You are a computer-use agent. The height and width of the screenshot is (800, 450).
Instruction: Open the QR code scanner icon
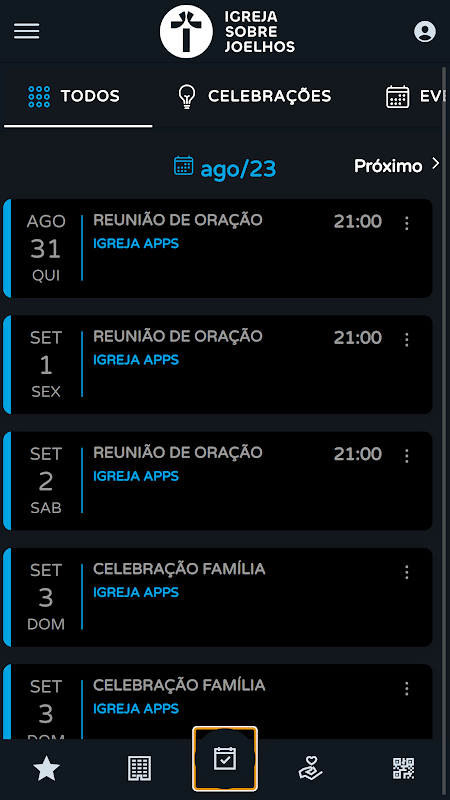403,768
